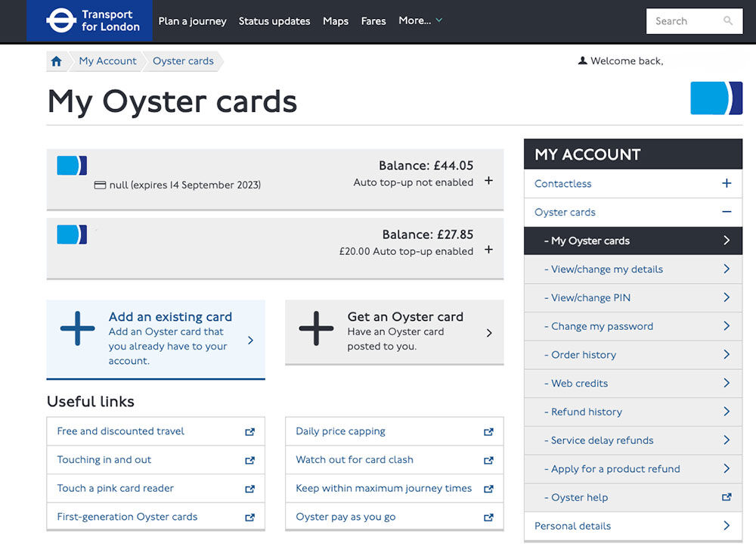Go to Oyster cards breadcrumb link
This screenshot has height=544, width=756.
click(x=183, y=61)
